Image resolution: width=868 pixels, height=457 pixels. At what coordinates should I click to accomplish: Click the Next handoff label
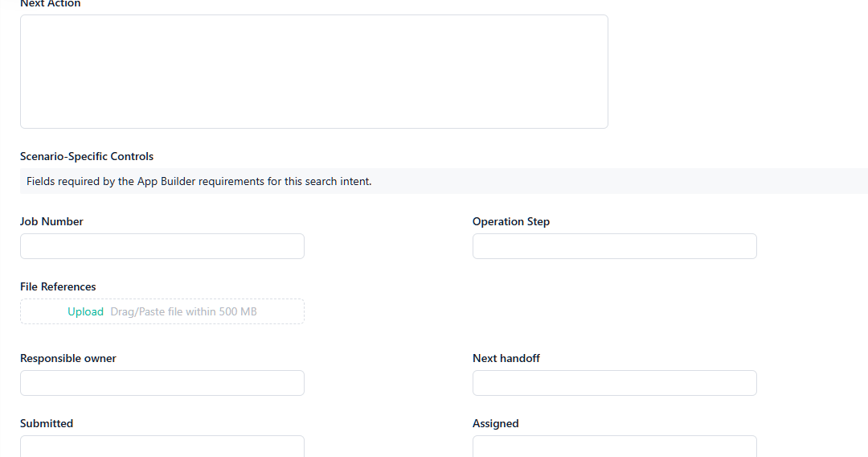coord(506,358)
